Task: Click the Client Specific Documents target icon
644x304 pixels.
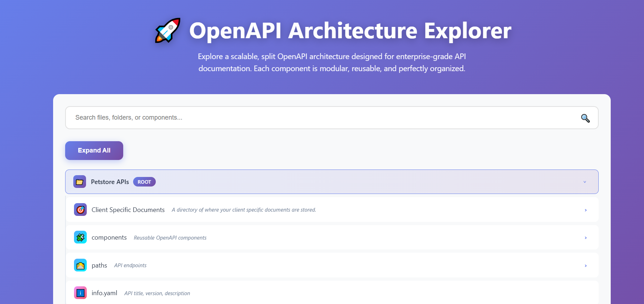Action: pos(80,210)
